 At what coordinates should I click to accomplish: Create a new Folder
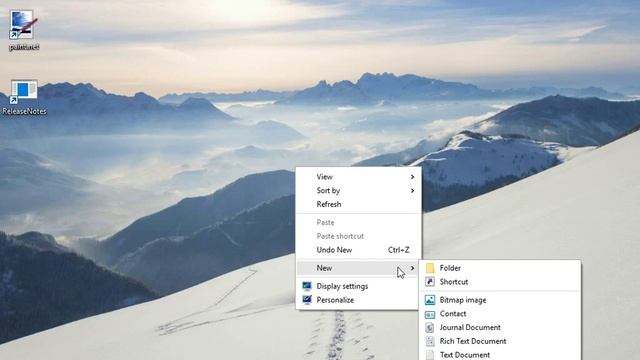tap(500, 268)
